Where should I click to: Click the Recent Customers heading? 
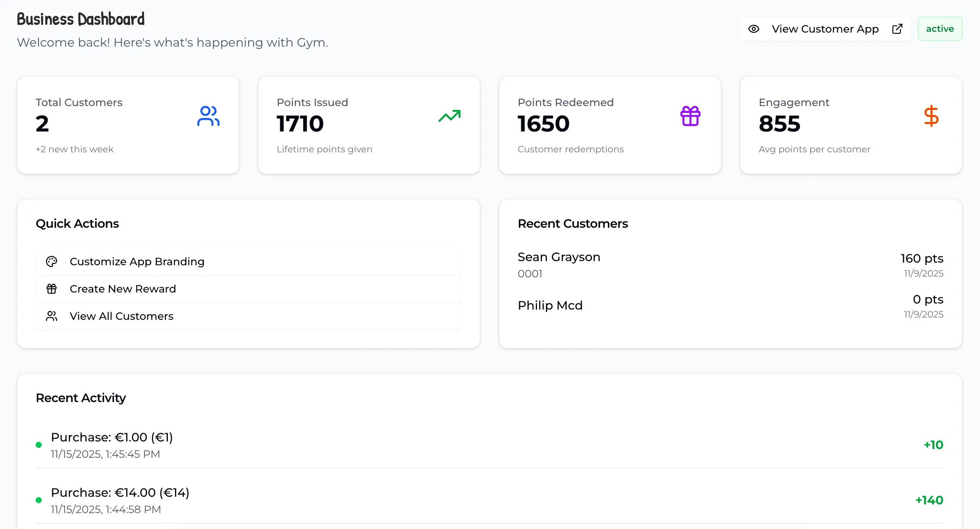pyautogui.click(x=573, y=224)
